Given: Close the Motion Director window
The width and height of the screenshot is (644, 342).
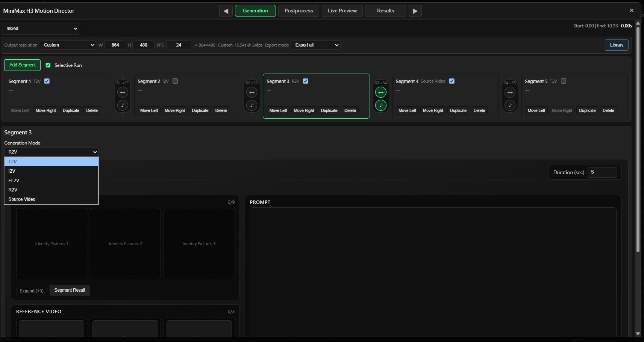Looking at the screenshot, I should [632, 11].
